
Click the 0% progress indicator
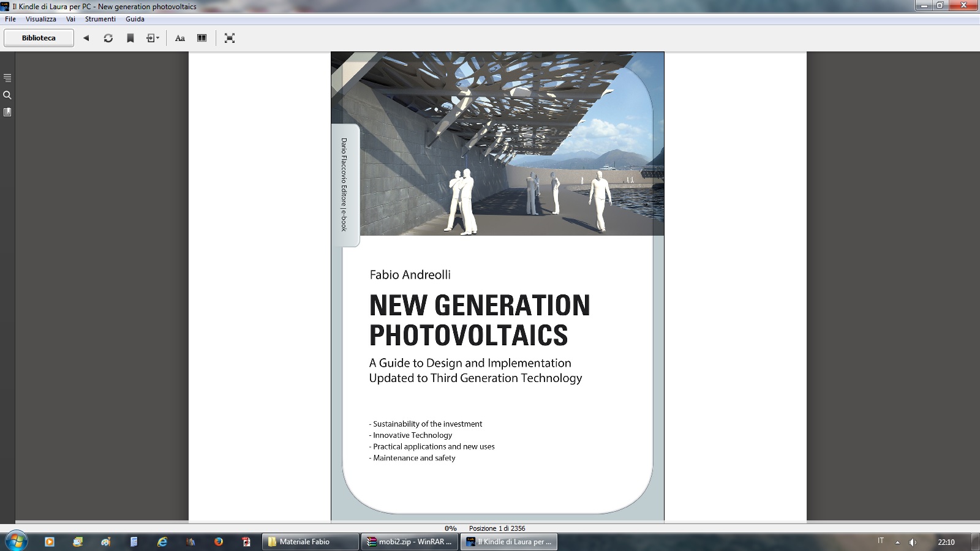pyautogui.click(x=451, y=528)
